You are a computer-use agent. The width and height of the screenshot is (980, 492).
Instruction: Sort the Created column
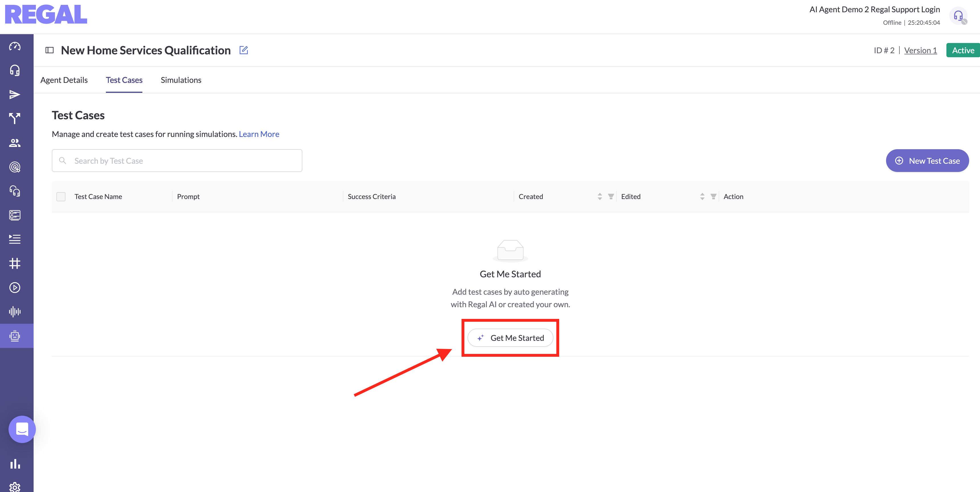click(600, 196)
